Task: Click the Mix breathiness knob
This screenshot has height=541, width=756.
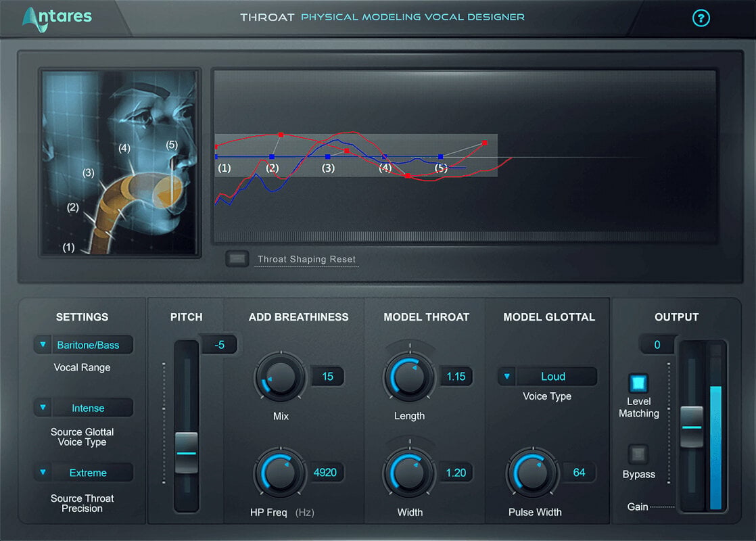Action: pyautogui.click(x=280, y=377)
